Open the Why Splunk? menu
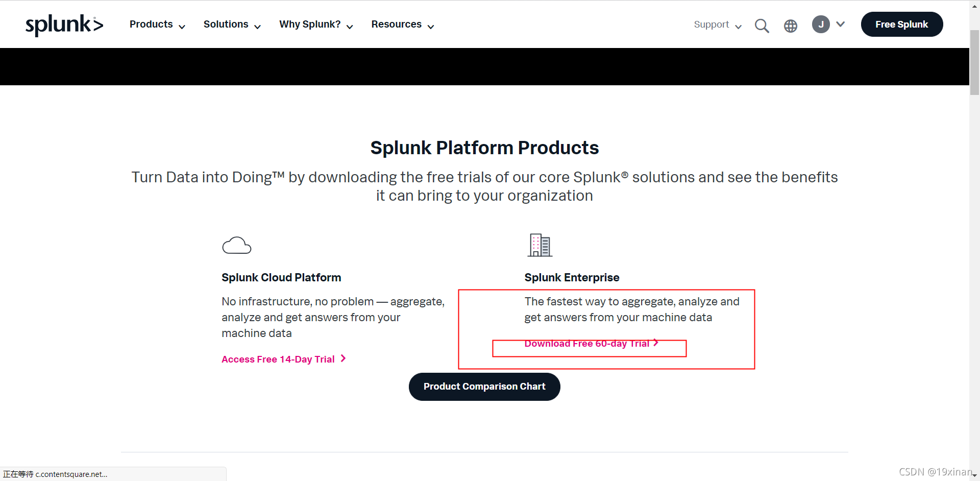The height and width of the screenshot is (481, 980). click(316, 25)
